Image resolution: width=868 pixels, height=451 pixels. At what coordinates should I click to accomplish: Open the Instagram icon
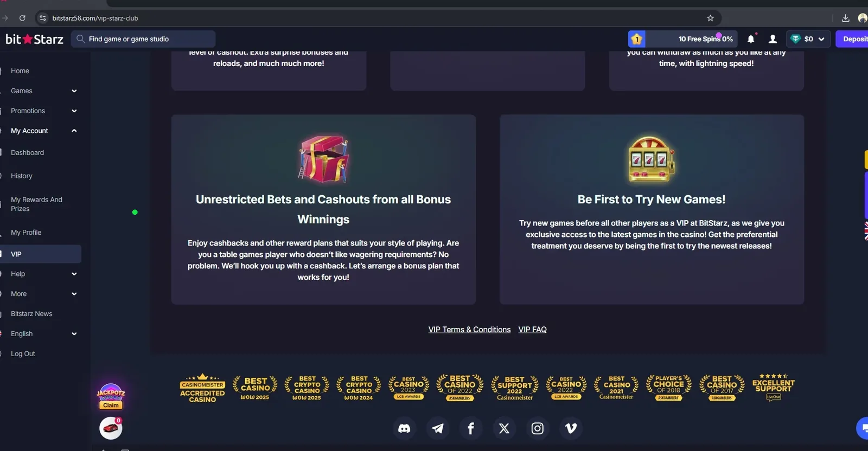point(538,428)
